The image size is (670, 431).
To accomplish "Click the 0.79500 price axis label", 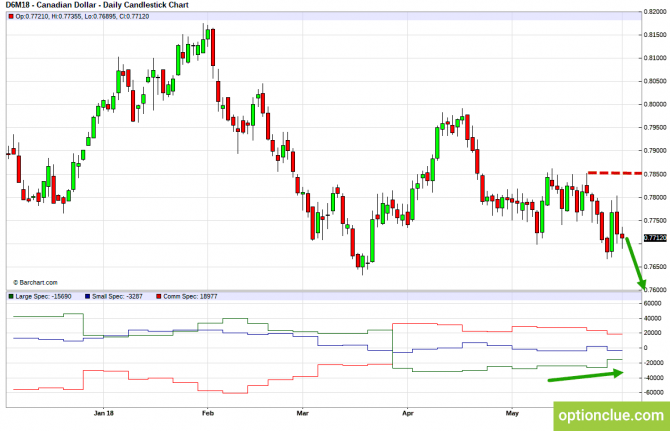I will [655, 128].
